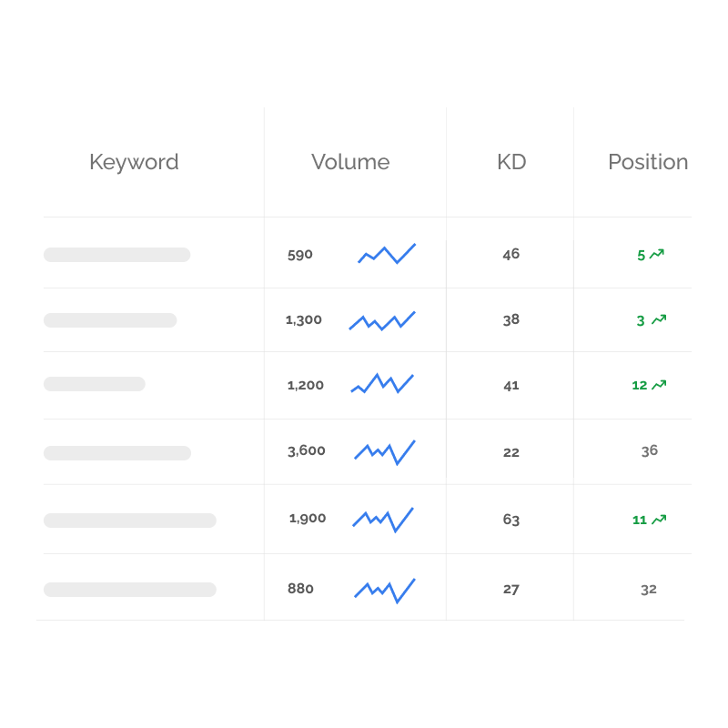Open the trend sparkline for volume 1,300

[382, 320]
